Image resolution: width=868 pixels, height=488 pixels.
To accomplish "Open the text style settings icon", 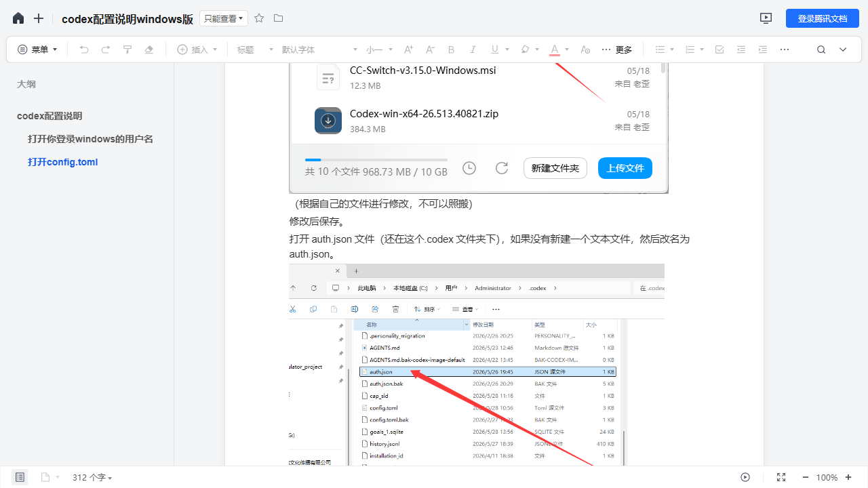I will pos(586,49).
